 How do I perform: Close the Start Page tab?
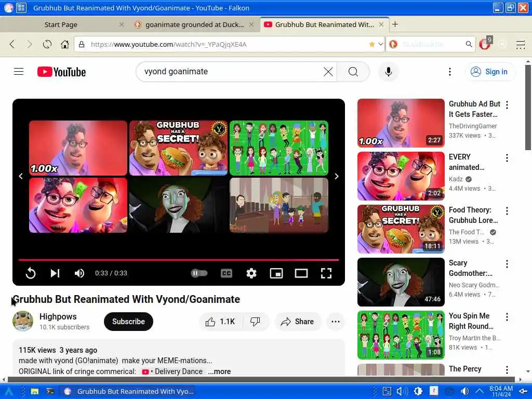[122, 24]
